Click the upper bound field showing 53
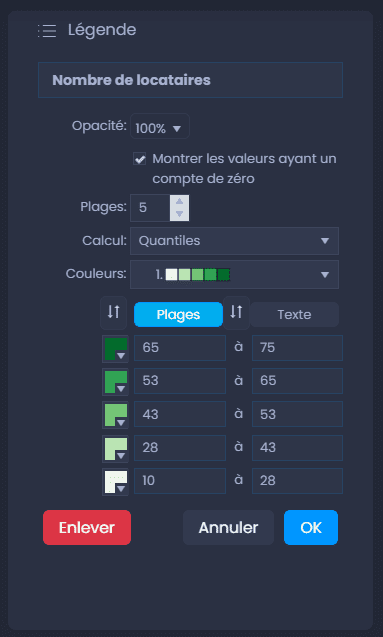Viewport: 383px width, 637px height. click(x=297, y=414)
